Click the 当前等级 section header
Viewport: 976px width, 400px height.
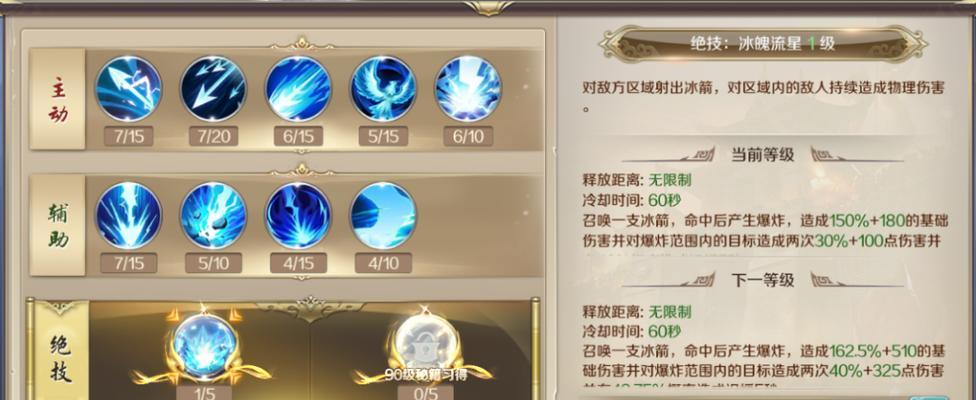click(762, 154)
